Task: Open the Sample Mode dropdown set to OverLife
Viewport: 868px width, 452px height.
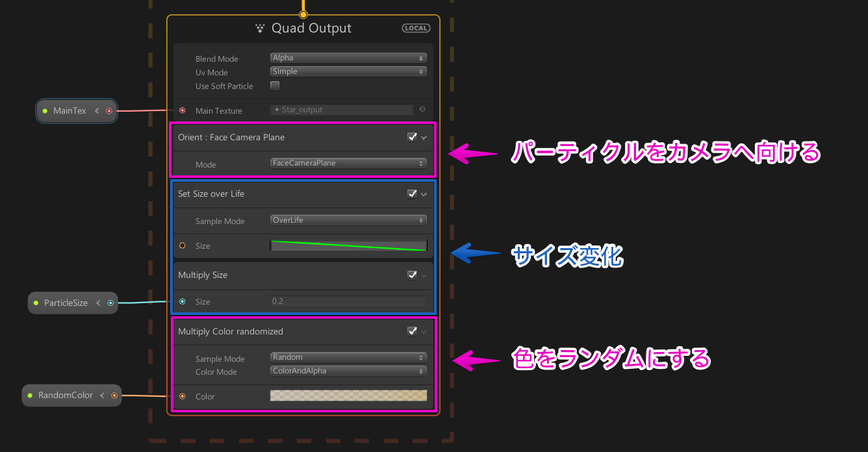Action: click(348, 220)
